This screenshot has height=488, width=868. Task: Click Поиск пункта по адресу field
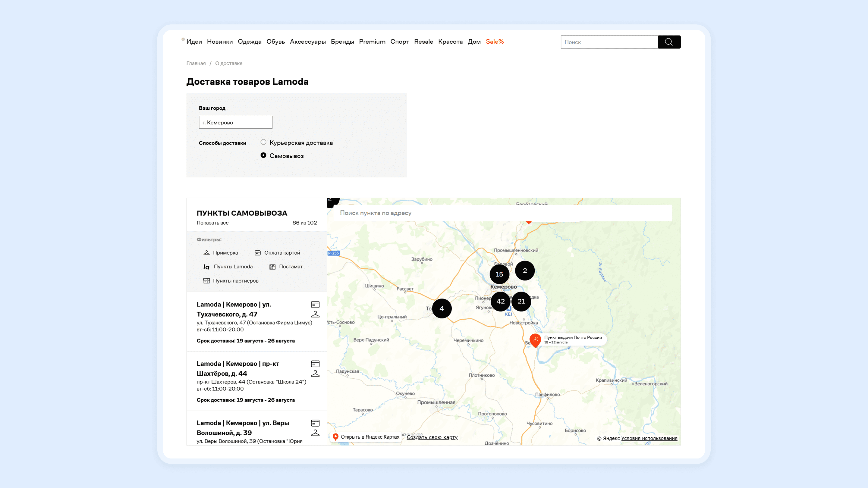(x=503, y=213)
